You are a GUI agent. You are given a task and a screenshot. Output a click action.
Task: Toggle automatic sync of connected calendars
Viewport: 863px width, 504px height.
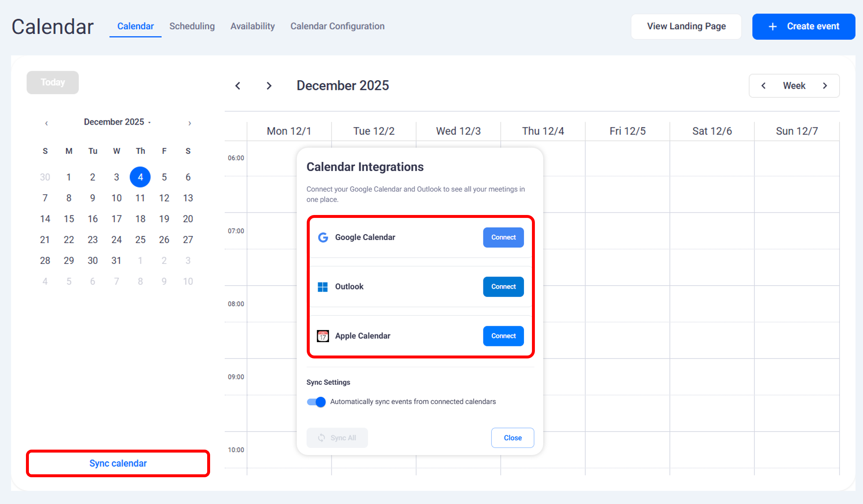pyautogui.click(x=316, y=402)
